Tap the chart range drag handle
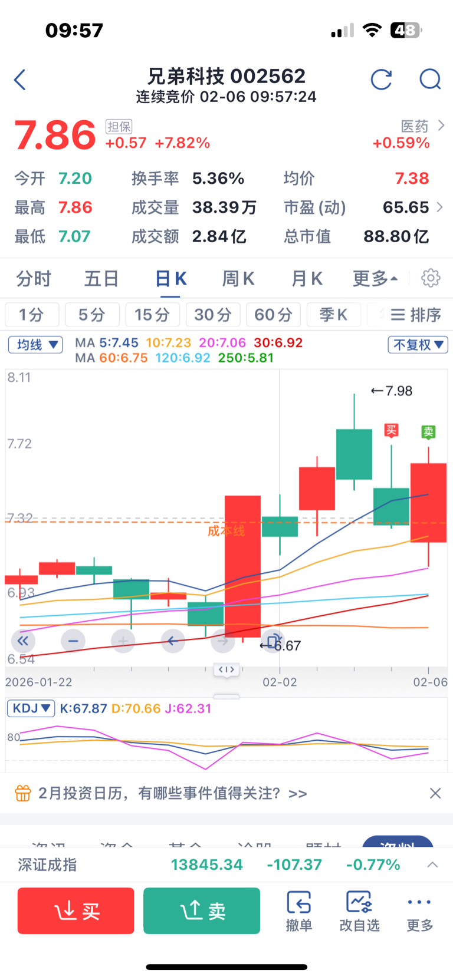The height and width of the screenshot is (980, 453). click(226, 669)
